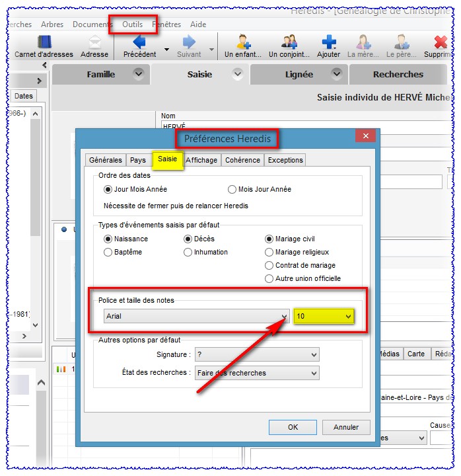The image size is (461, 476).
Task: Select Inhumation as default event
Action: [x=188, y=253]
